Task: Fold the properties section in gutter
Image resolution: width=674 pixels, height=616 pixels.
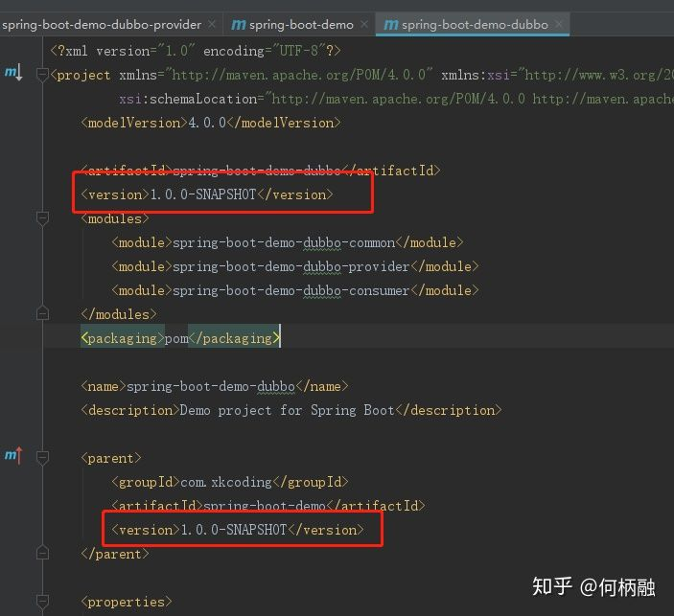Action: [x=42, y=602]
